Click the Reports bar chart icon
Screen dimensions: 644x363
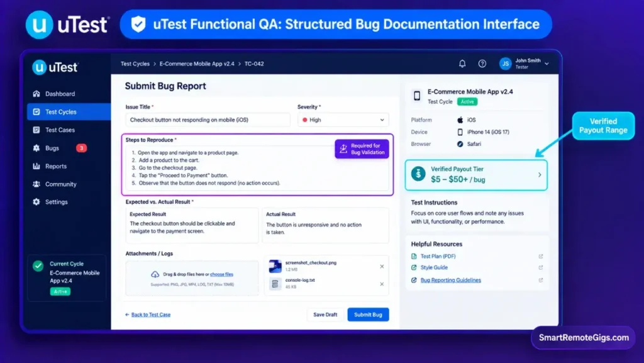[x=36, y=166]
